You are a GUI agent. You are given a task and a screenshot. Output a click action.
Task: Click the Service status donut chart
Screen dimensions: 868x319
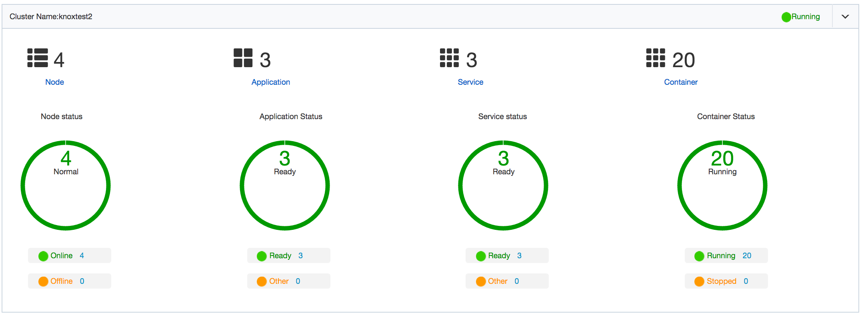tap(503, 185)
